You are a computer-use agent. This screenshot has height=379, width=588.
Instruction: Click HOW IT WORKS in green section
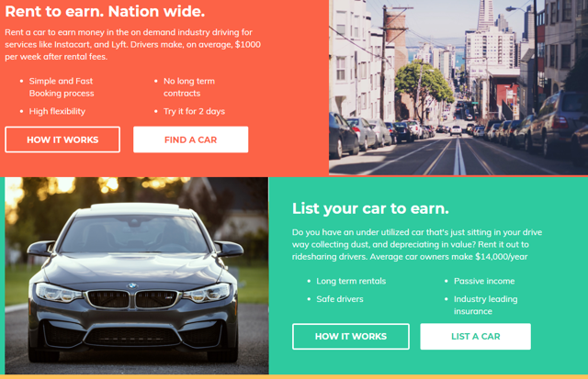[351, 336]
